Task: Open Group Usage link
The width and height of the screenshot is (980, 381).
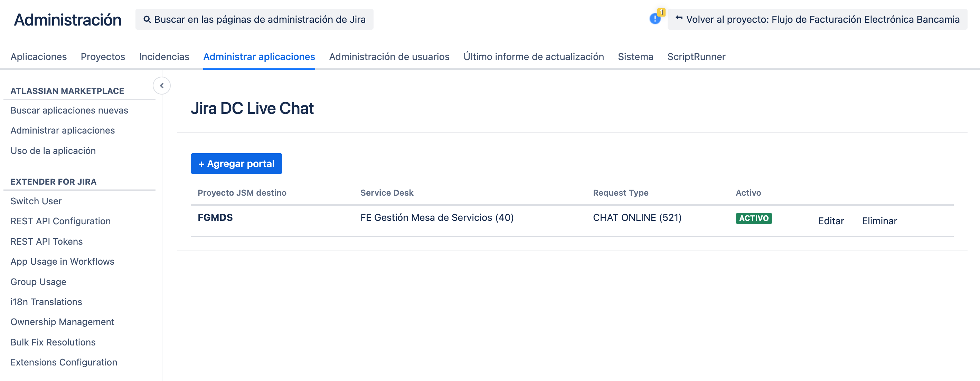Action: pos(38,282)
